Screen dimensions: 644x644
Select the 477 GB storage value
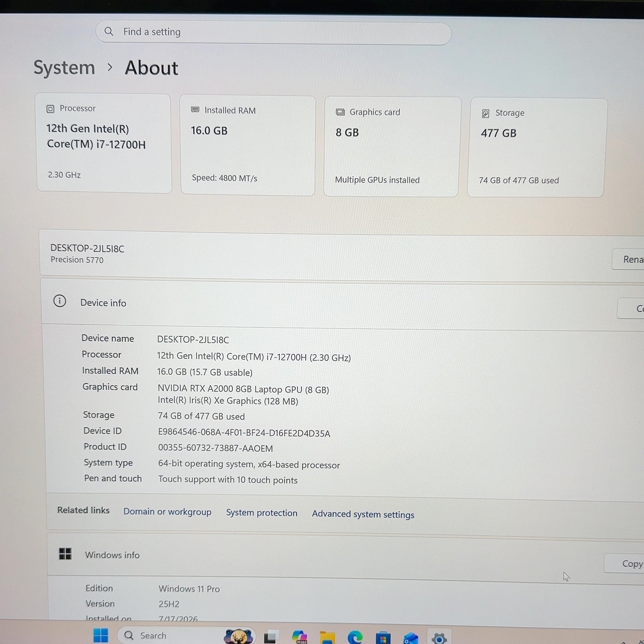(499, 134)
